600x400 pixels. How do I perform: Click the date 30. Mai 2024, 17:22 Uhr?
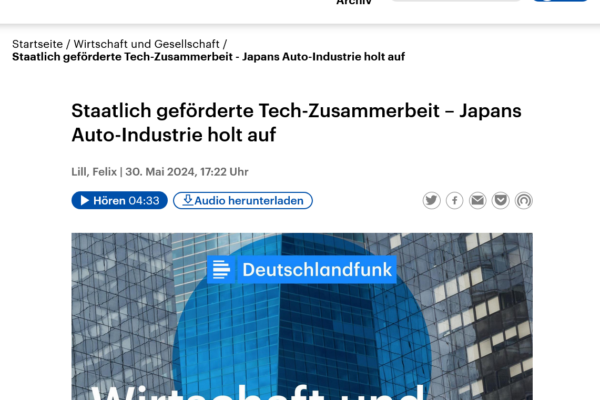(187, 172)
